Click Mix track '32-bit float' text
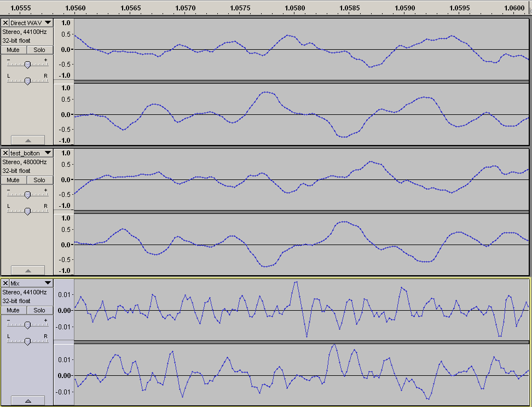Viewport: 532px width, 407px height. coord(16,301)
